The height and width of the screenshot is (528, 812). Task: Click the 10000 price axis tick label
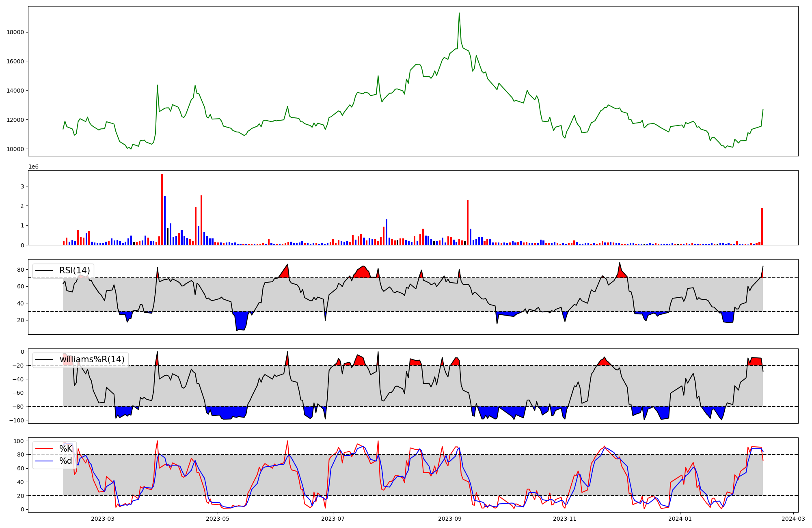point(15,149)
